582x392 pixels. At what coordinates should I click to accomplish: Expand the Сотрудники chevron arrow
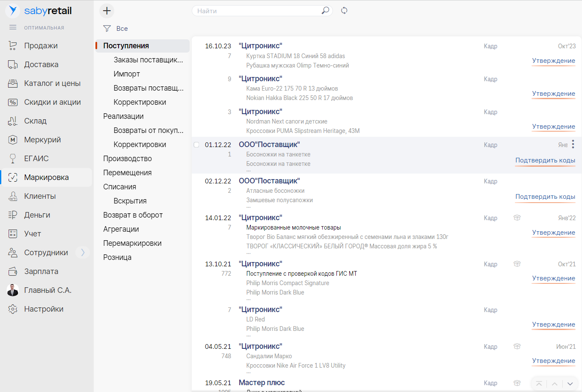pyautogui.click(x=83, y=253)
